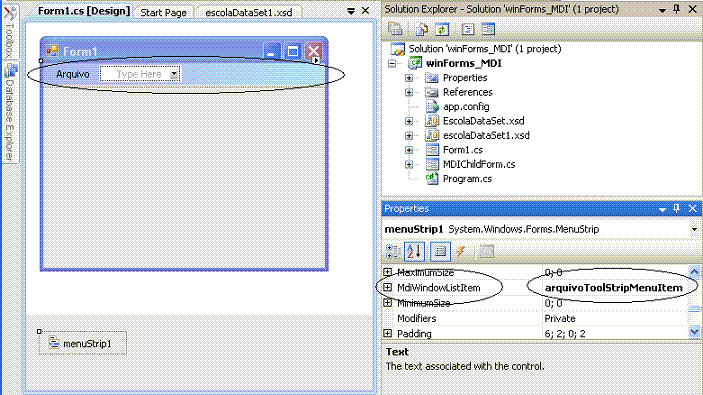Open the active documents dropdown list
The image size is (703, 395).
pos(351,11)
